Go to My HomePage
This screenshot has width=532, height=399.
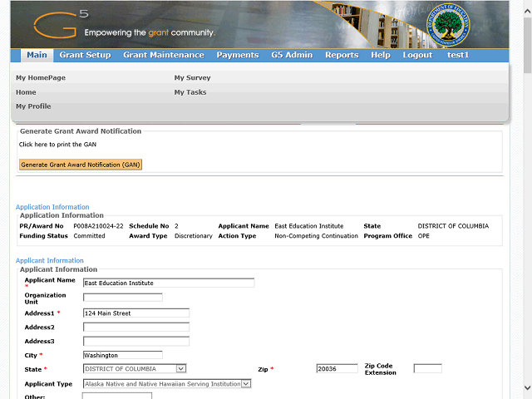41,77
